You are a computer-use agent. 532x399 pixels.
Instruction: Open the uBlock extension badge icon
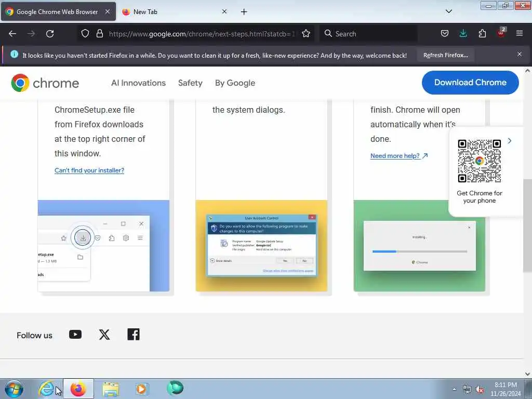[x=501, y=33]
